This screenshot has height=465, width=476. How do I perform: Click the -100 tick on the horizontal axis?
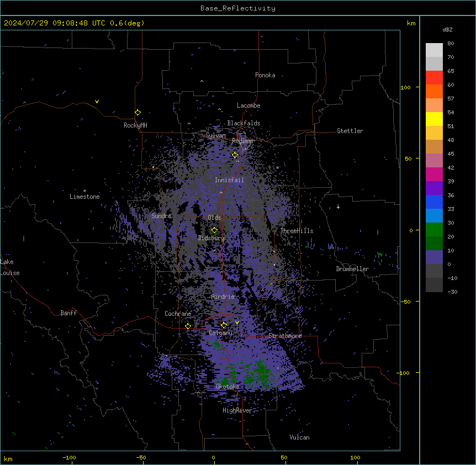point(69,457)
